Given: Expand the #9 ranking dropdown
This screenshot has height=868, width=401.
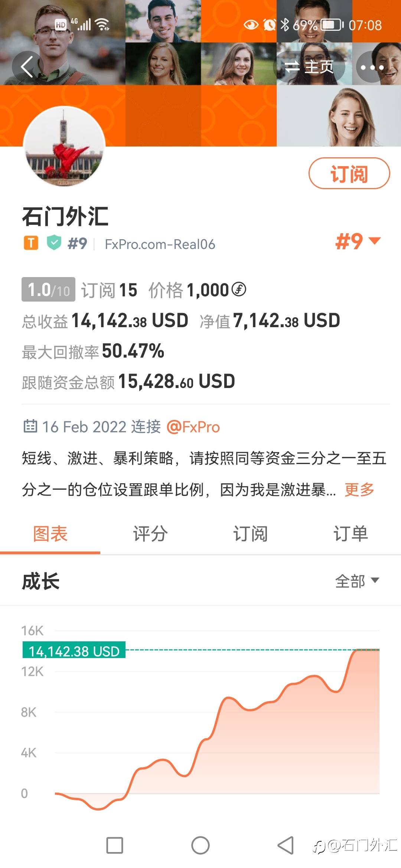Looking at the screenshot, I should click(358, 241).
